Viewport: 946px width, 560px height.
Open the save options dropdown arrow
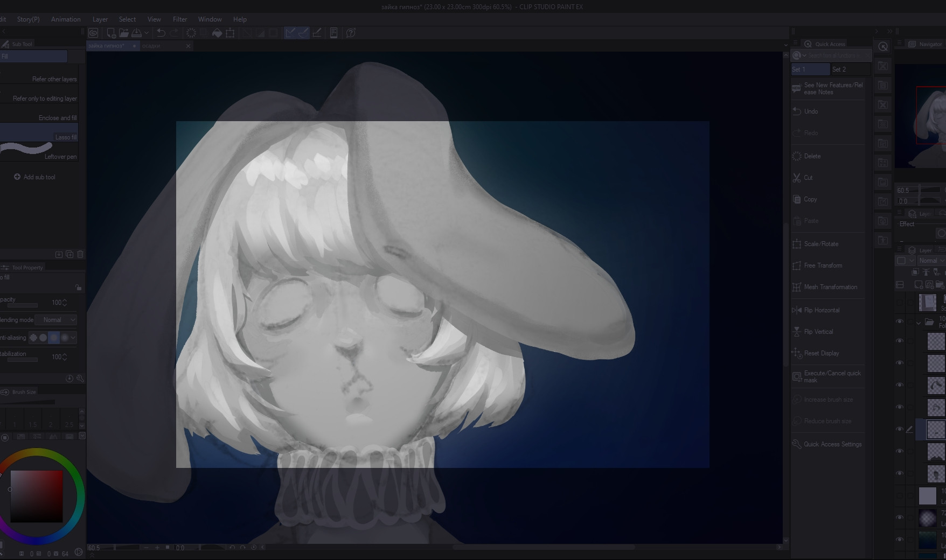click(x=147, y=33)
